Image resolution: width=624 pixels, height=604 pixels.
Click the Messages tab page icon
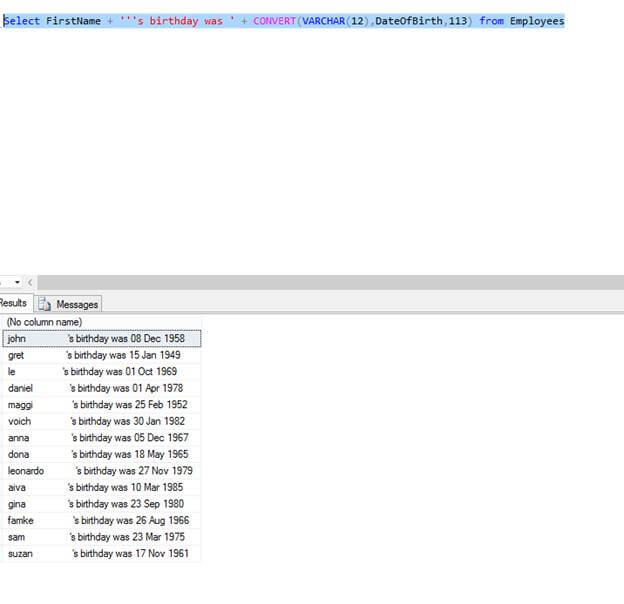45,304
